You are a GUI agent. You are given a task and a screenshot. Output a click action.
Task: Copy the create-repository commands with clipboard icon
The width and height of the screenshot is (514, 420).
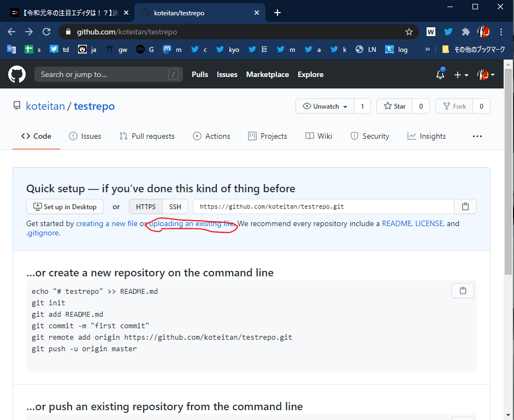[463, 291]
